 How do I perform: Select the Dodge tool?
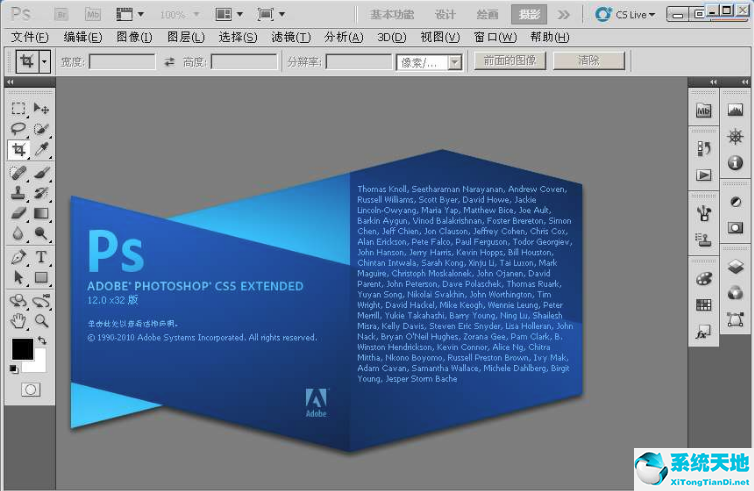point(41,234)
